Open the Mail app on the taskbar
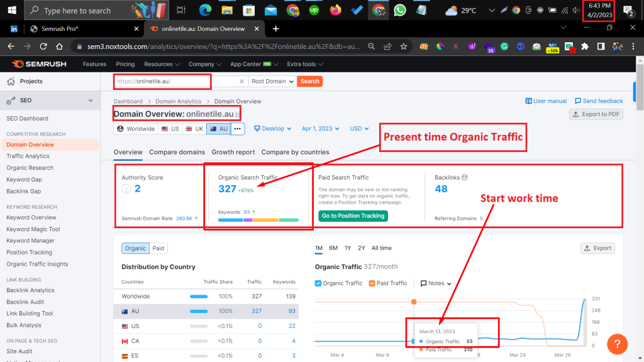The height and width of the screenshot is (362, 644). (x=270, y=10)
